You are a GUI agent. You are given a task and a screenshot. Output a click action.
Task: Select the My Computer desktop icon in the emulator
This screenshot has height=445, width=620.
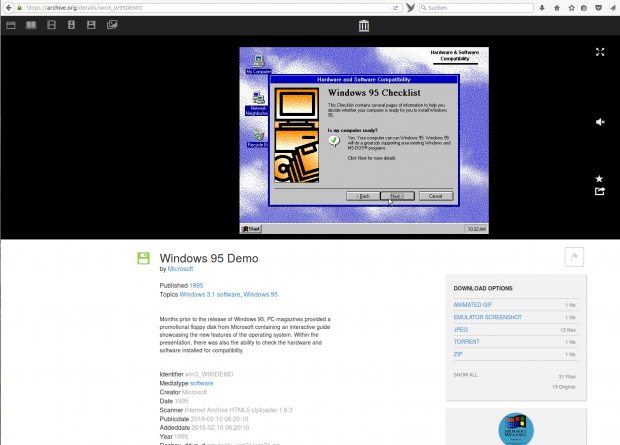click(258, 64)
